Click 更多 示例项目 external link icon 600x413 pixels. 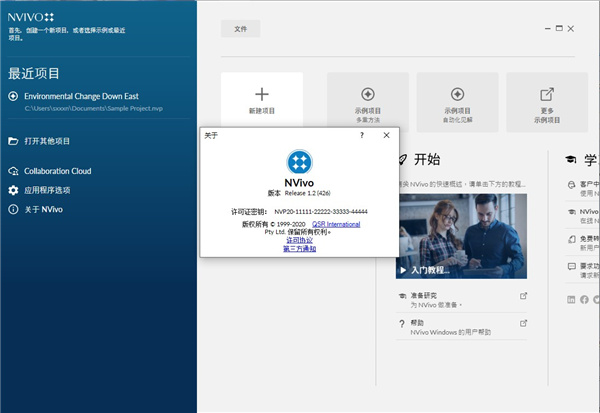(x=547, y=94)
